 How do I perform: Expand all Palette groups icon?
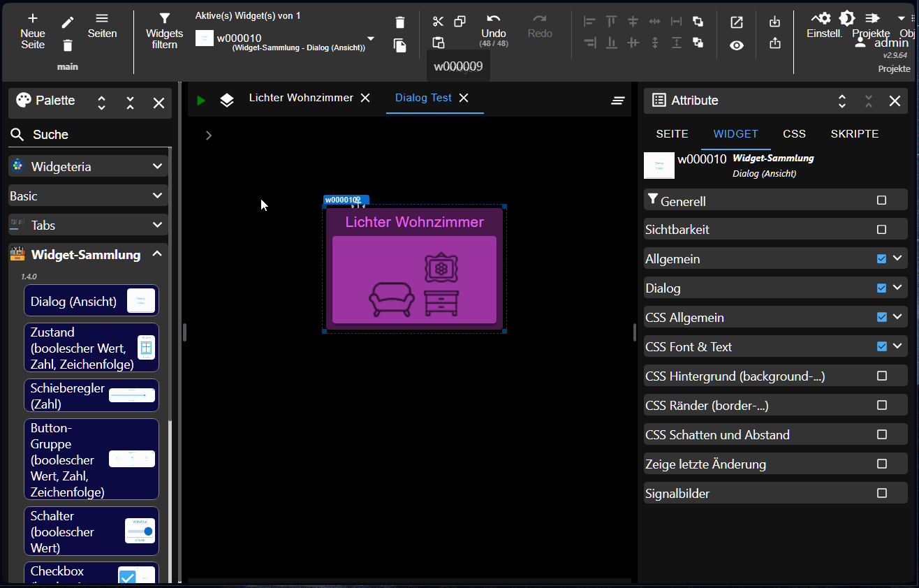pyautogui.click(x=102, y=103)
